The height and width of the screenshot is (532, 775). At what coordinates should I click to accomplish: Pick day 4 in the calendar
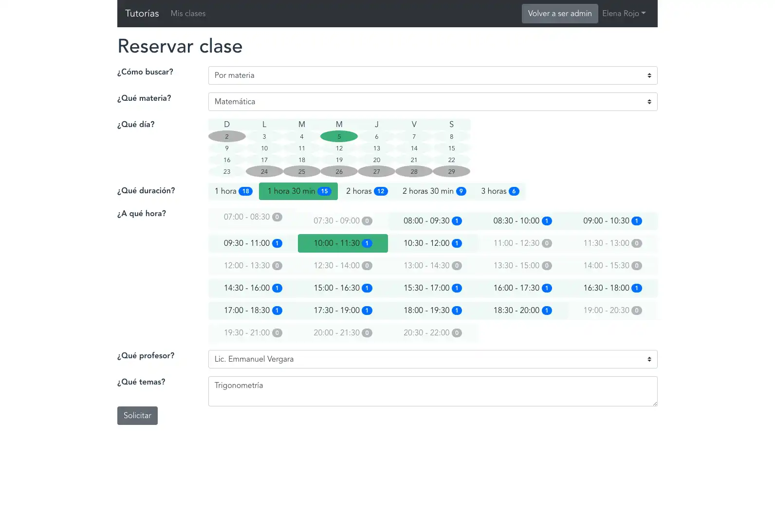click(x=302, y=136)
